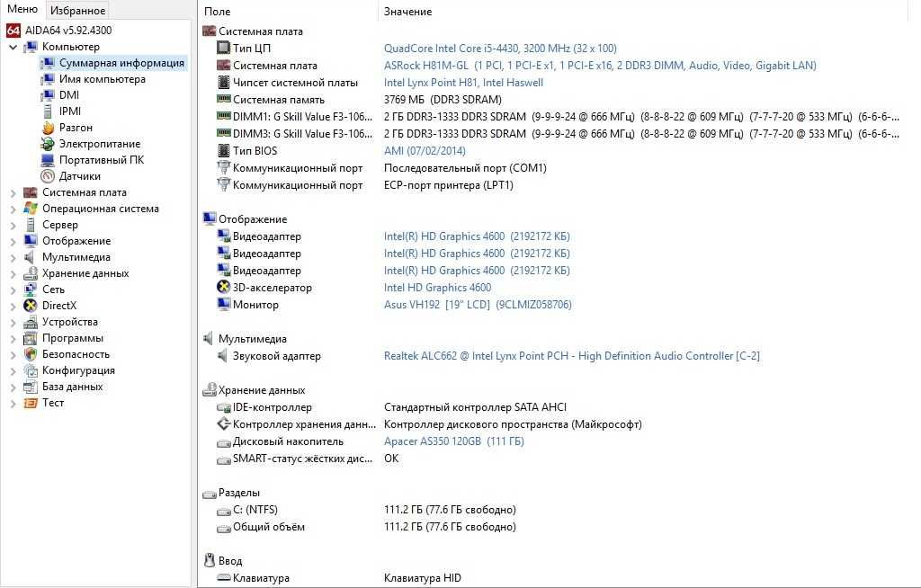Open the AMI (07/02/2014) BIOS link
Screen dimensions: 921x588
tap(425, 151)
